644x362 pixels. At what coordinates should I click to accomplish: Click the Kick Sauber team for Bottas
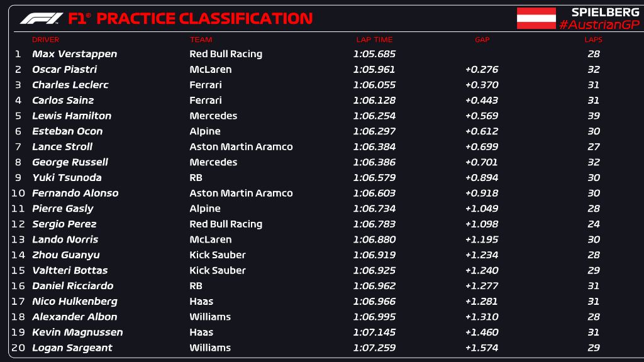pos(218,270)
